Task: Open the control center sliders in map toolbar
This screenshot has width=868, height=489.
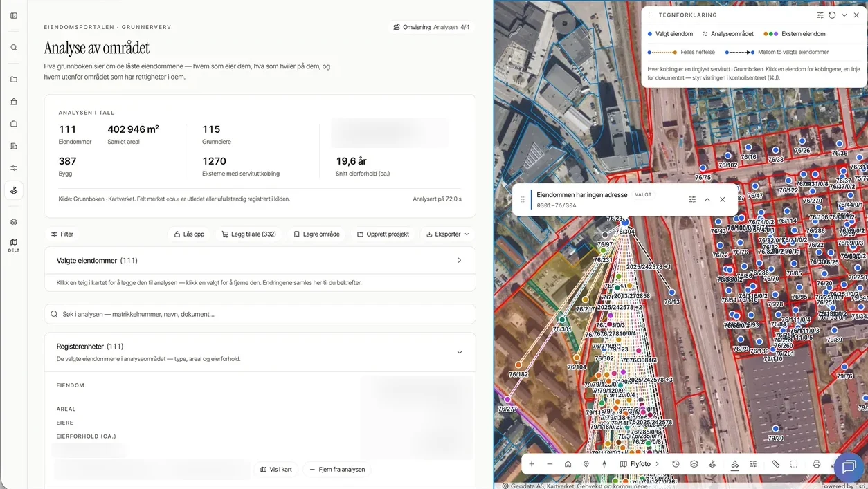Action: (753, 464)
